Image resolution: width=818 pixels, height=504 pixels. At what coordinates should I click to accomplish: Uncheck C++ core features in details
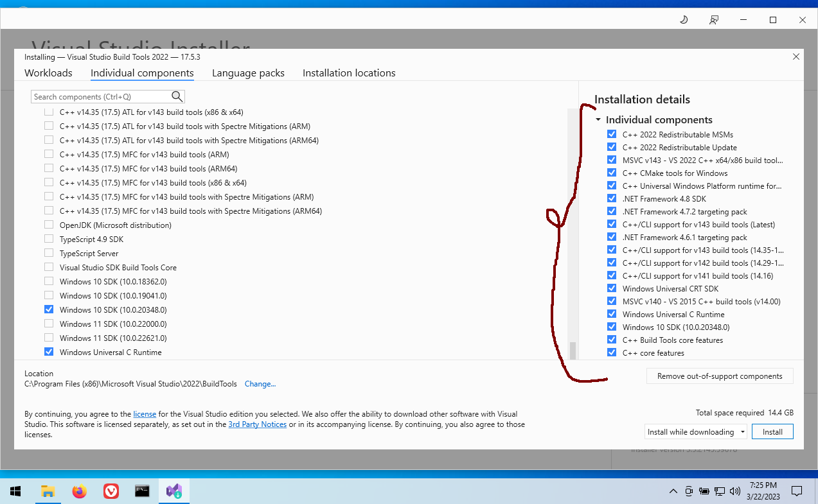[612, 353]
